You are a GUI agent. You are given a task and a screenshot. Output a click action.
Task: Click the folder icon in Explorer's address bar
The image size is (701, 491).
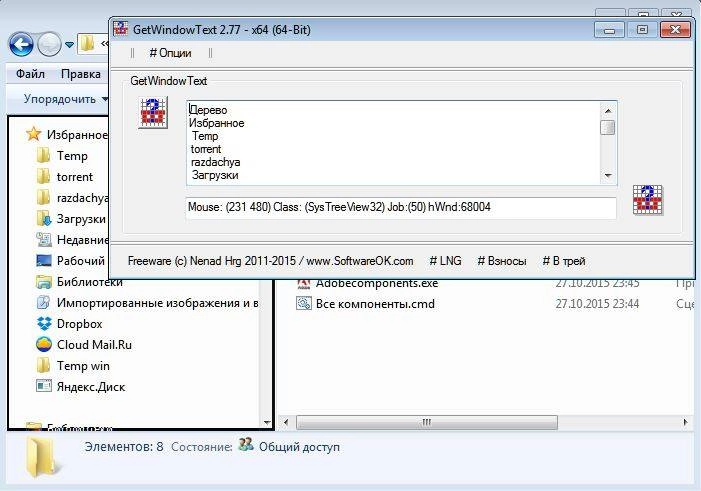[88, 44]
